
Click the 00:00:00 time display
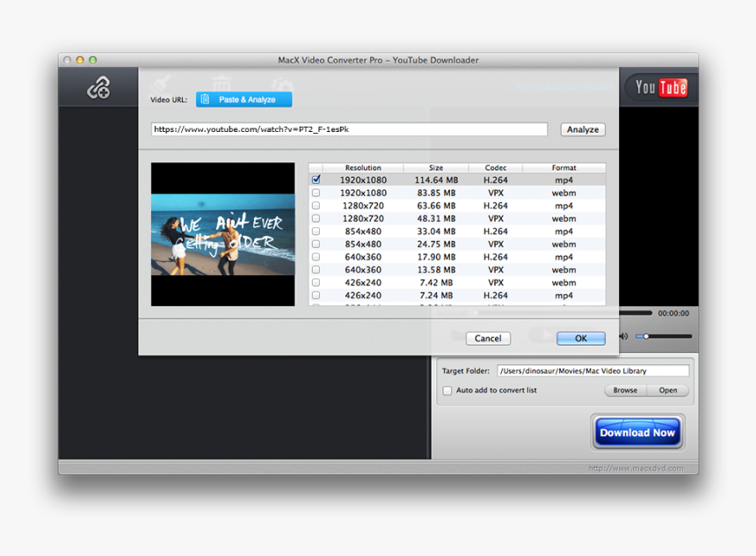point(673,313)
